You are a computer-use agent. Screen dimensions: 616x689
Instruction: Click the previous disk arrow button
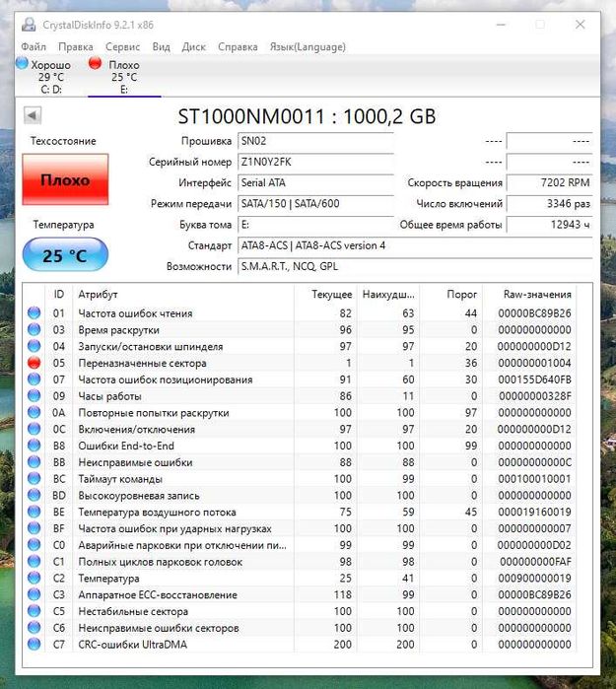33,115
